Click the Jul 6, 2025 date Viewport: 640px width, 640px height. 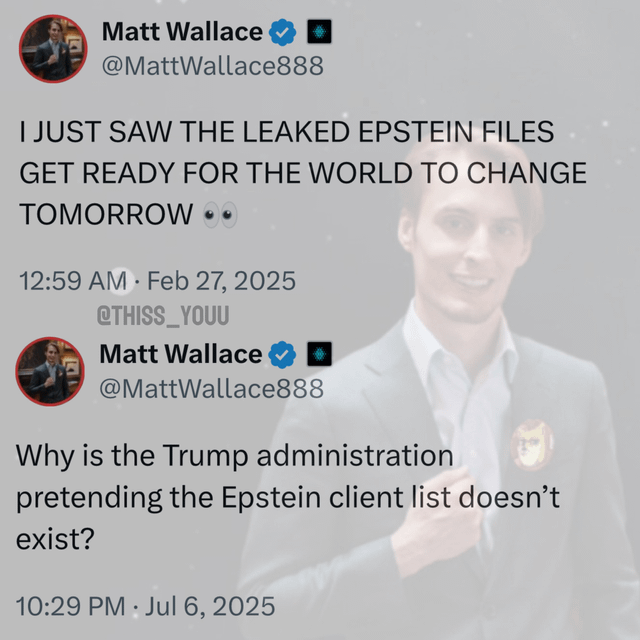210,606
